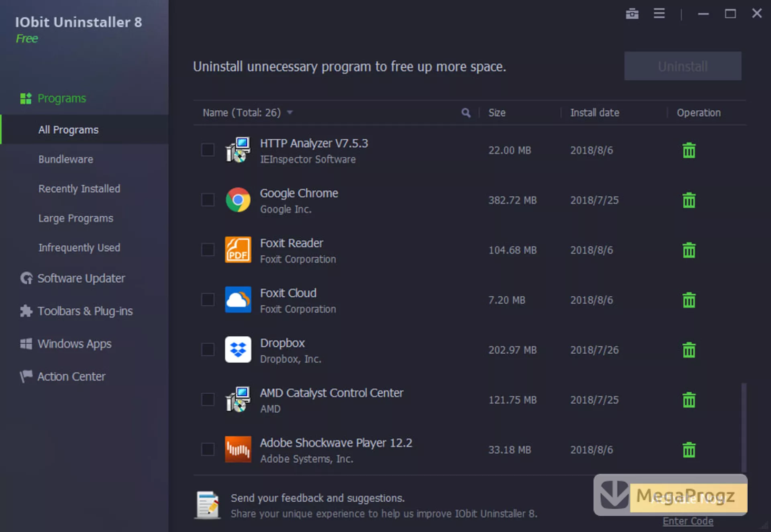Click the IEInspector Software publisher text
Screen dimensions: 771x532
click(x=308, y=159)
